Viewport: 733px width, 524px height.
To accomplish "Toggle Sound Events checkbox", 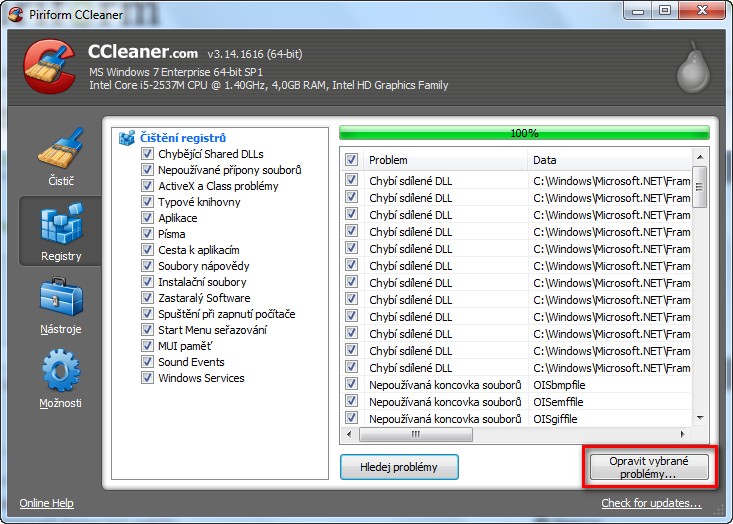I will (x=147, y=362).
